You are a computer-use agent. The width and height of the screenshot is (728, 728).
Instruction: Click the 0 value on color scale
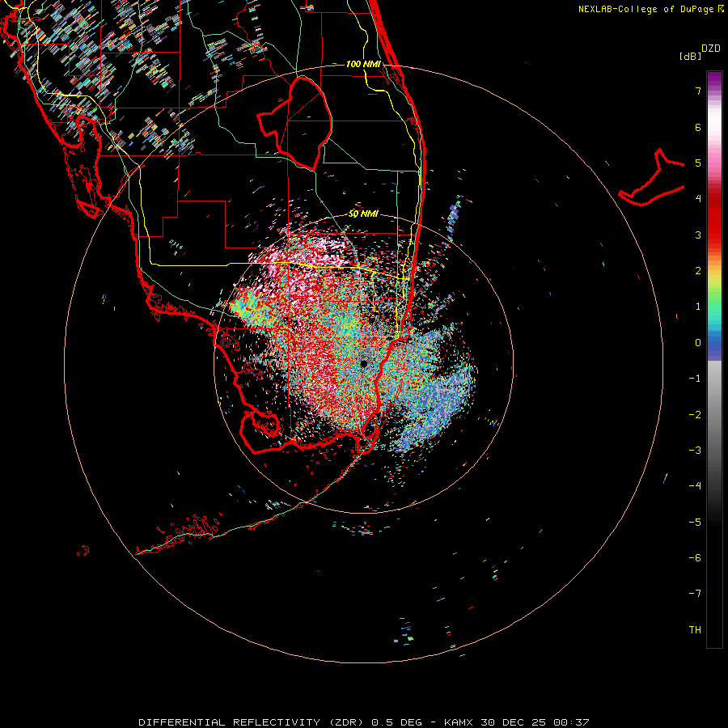[698, 343]
